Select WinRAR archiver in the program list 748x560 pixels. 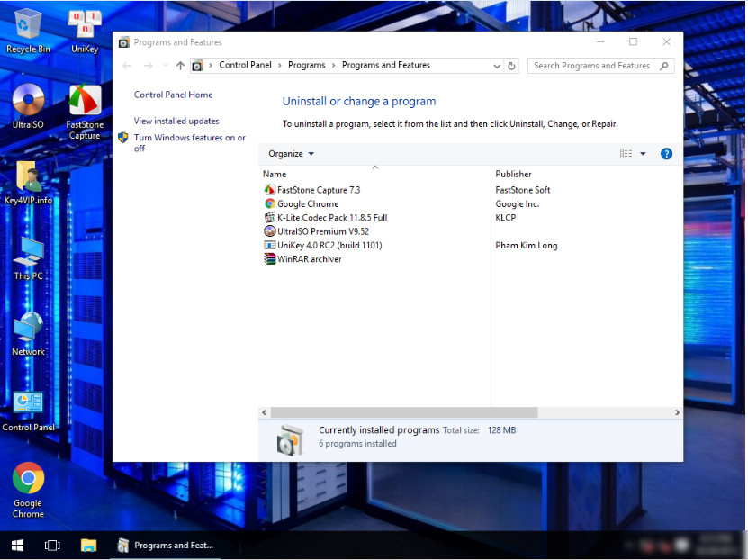309,259
